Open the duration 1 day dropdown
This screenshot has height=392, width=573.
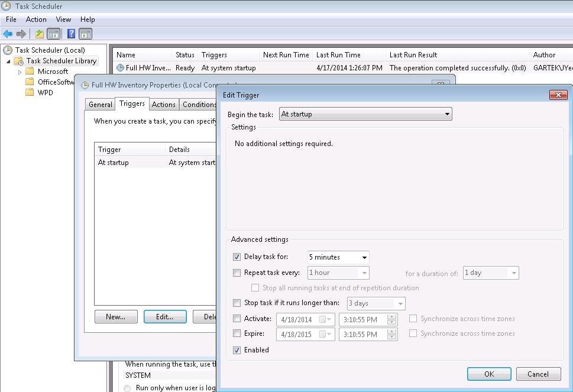coord(491,273)
